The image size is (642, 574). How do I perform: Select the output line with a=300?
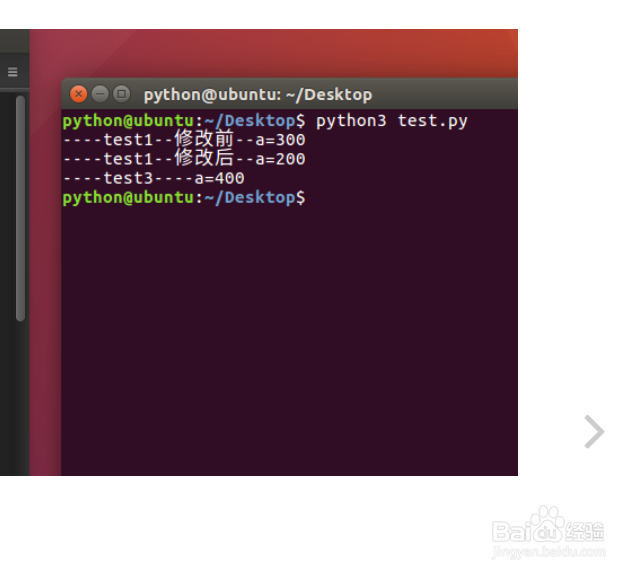pyautogui.click(x=184, y=139)
